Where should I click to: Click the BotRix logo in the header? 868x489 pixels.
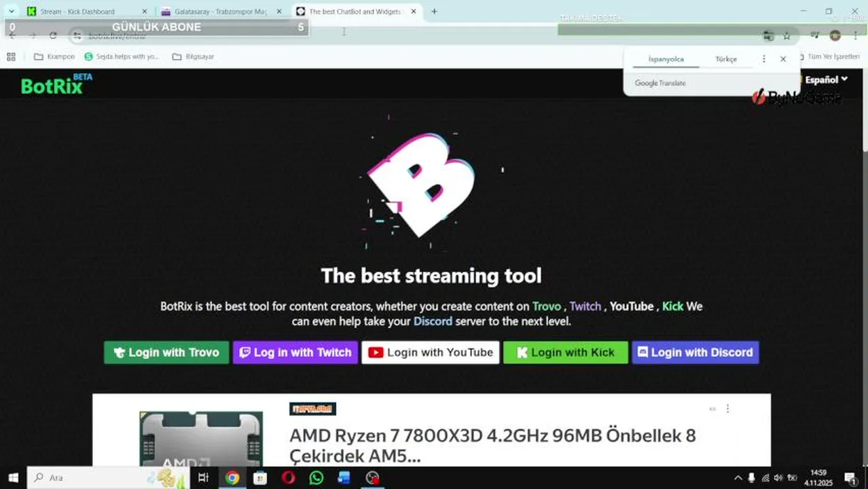pyautogui.click(x=56, y=84)
